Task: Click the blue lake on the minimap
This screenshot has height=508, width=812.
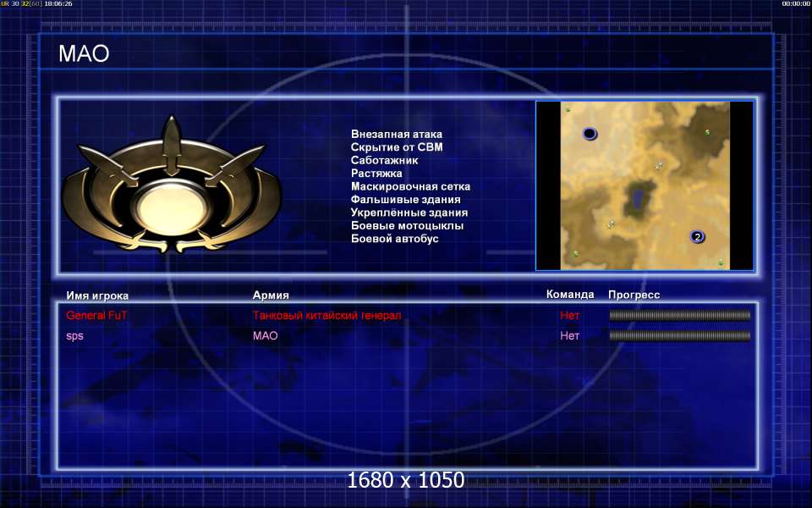Action: (638, 197)
